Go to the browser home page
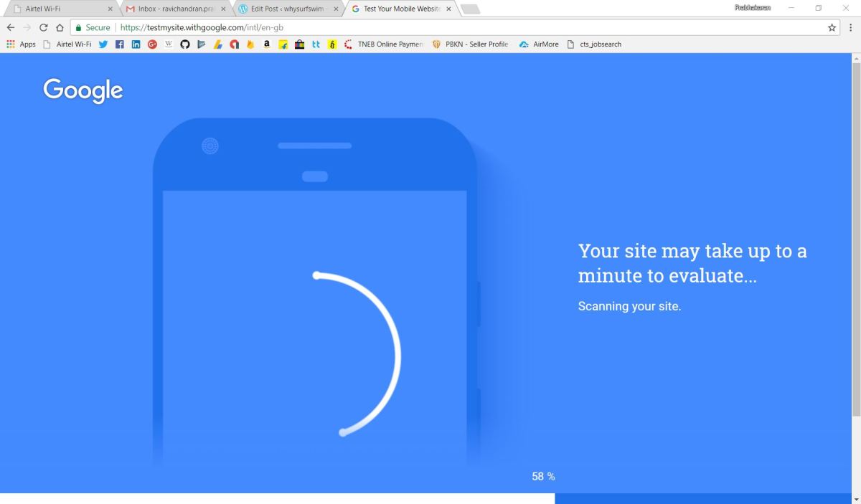Viewport: 861px width, 504px height. [60, 27]
